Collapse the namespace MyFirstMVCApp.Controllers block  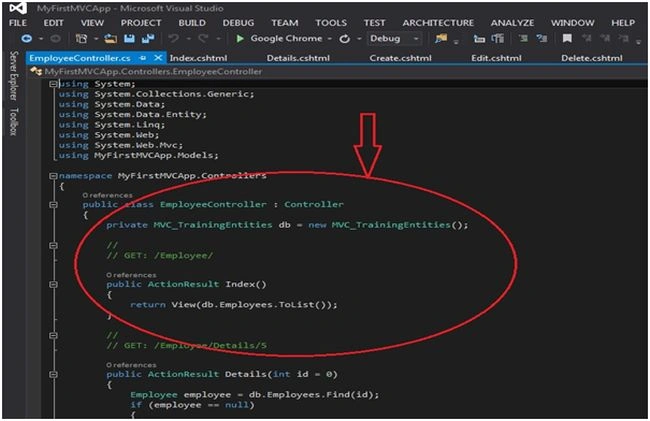53,176
